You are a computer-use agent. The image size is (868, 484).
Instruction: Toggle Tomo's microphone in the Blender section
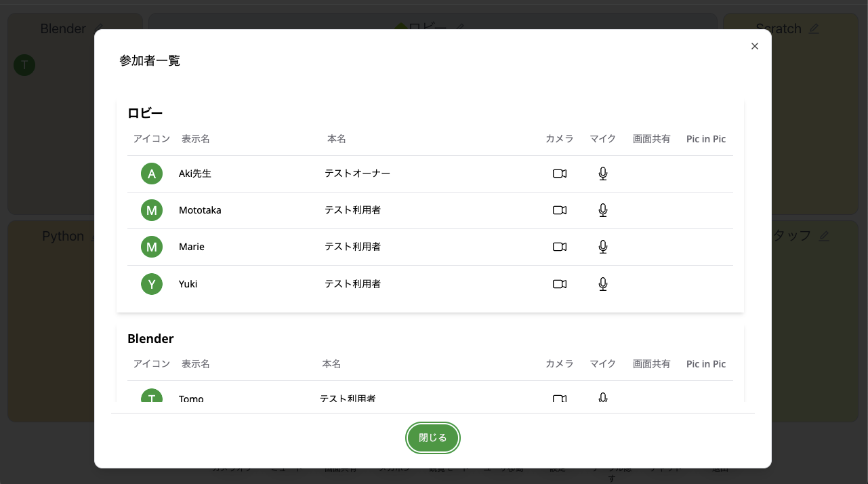(x=602, y=399)
